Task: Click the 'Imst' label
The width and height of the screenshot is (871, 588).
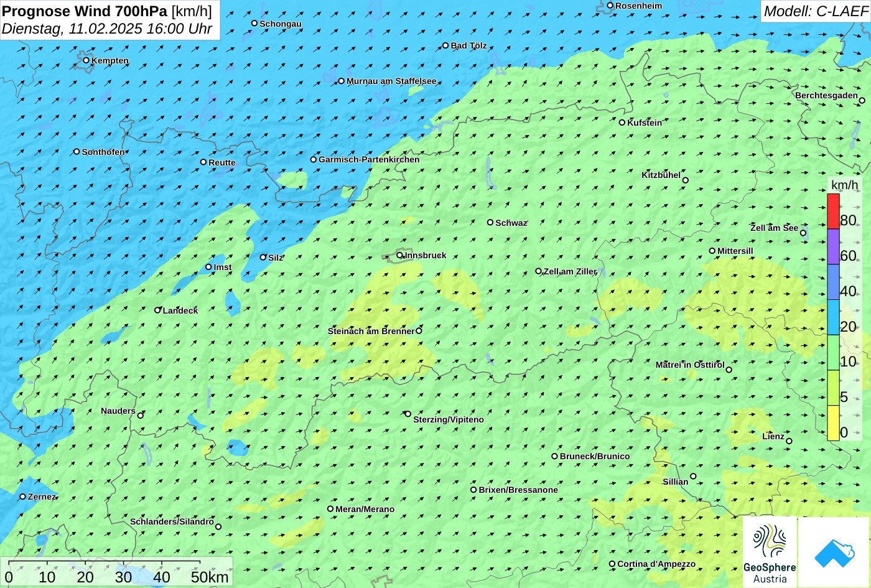Action: pos(223,267)
